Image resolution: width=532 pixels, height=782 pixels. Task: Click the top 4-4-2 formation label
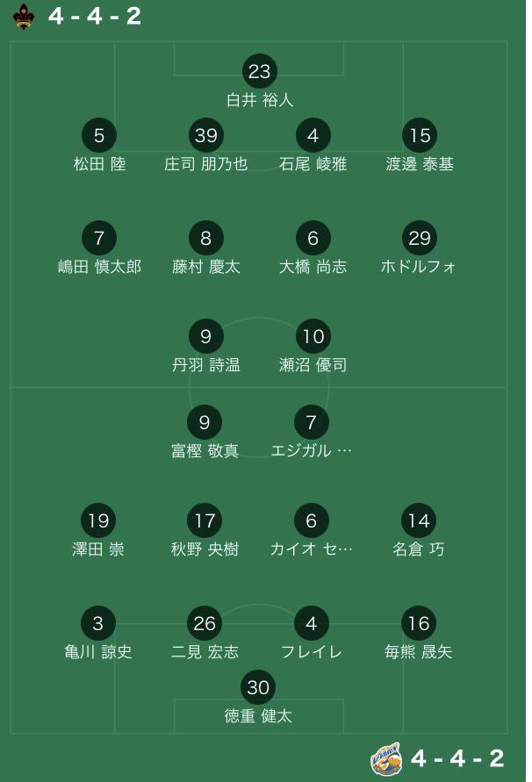95,16
